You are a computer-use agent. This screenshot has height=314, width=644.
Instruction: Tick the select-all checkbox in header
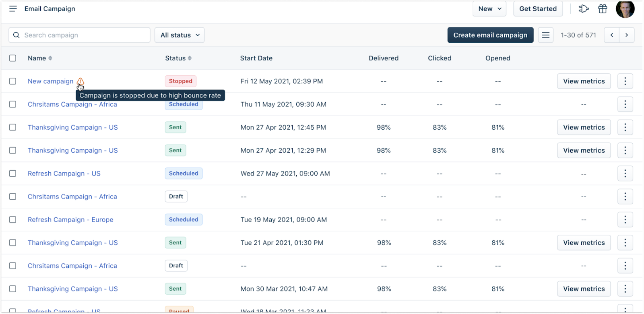pos(13,58)
